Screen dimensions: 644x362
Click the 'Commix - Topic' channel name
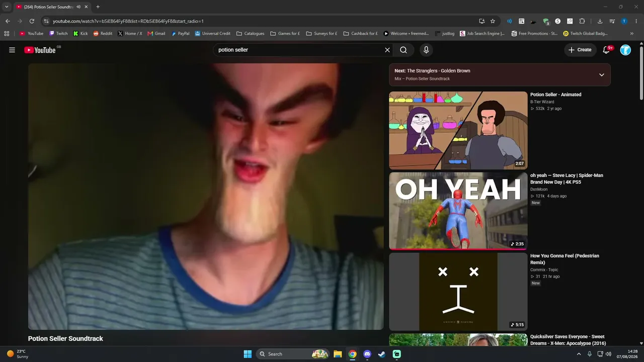coord(544,270)
